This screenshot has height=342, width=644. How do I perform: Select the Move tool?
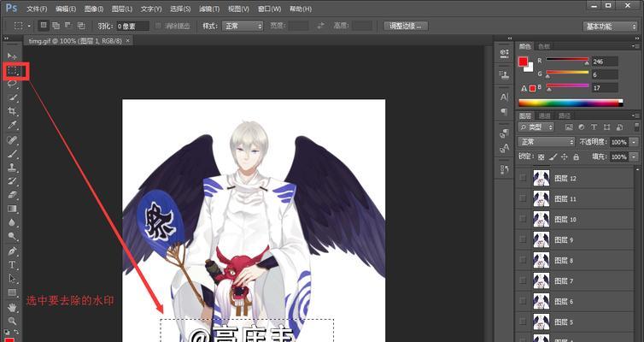click(12, 56)
